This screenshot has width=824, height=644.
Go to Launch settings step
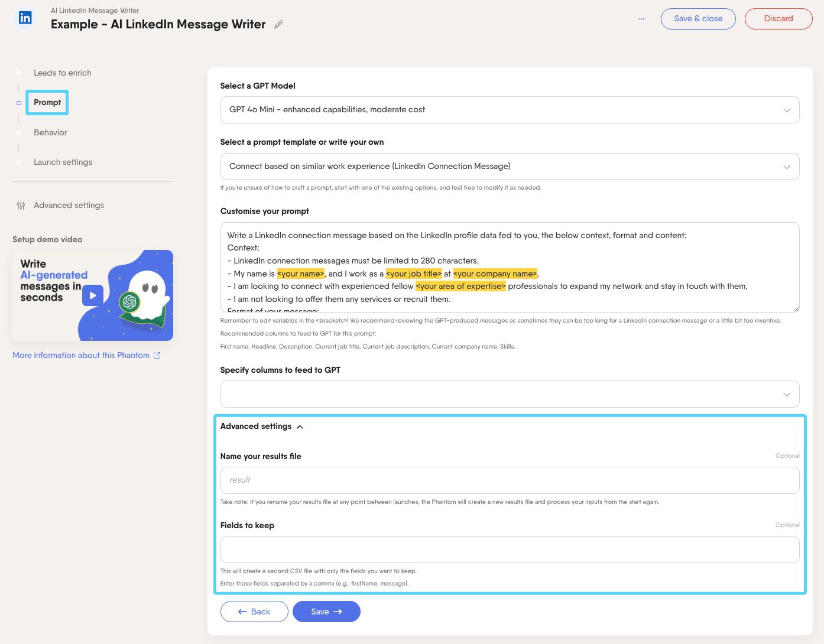[63, 162]
